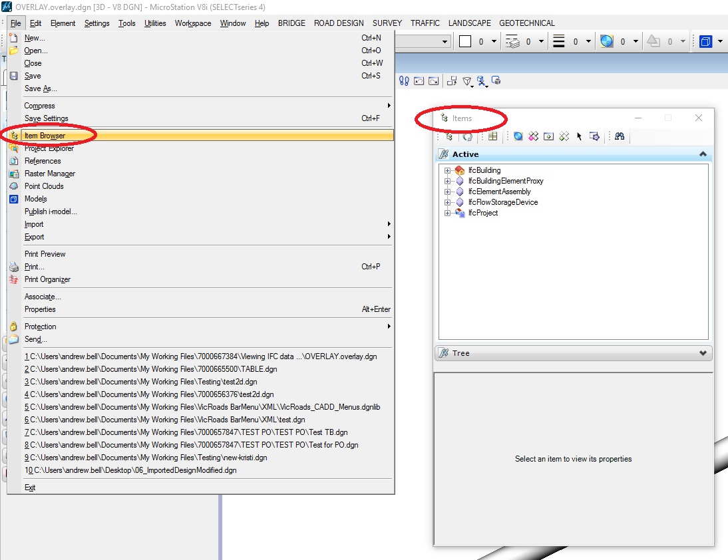Click the pink diamonds icon in Items toolbar
The width and height of the screenshot is (728, 560).
534,136
